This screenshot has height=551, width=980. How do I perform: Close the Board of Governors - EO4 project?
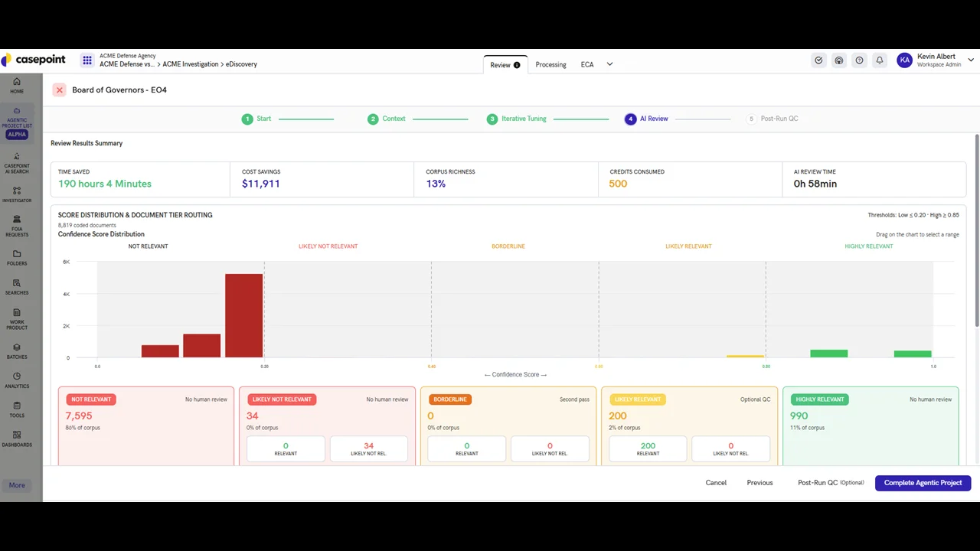coord(59,90)
